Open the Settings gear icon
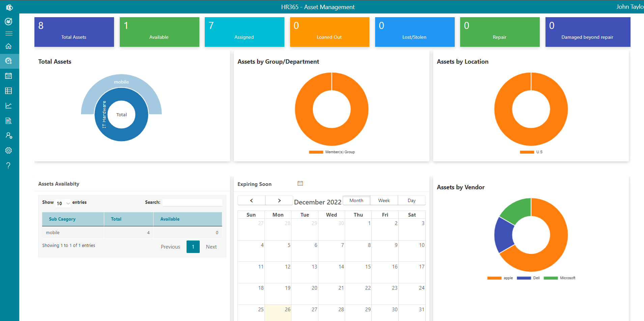Screen dimensions: 644x321 point(9,150)
